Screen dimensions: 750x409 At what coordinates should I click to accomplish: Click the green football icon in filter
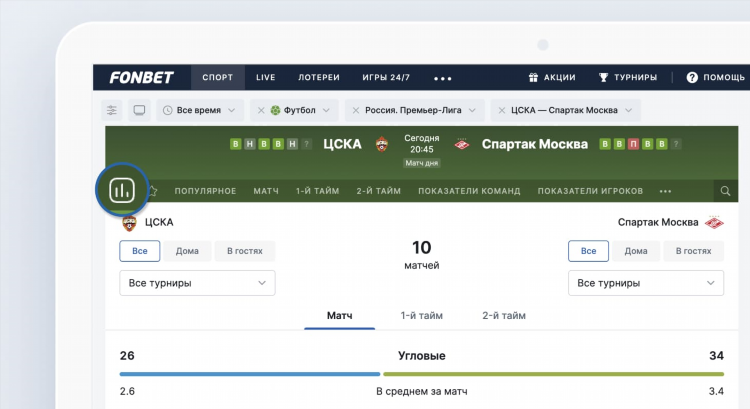275,110
